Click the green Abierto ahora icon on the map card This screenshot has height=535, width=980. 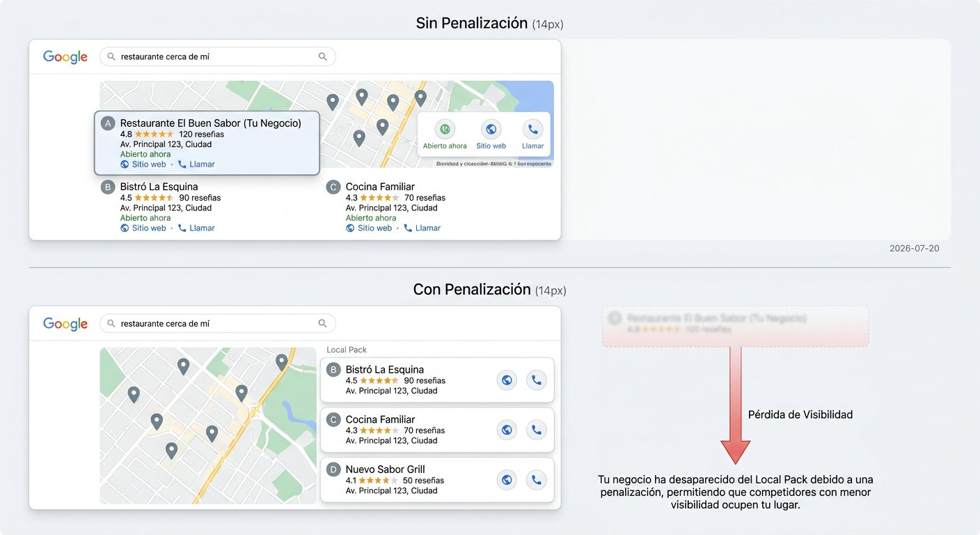click(445, 129)
